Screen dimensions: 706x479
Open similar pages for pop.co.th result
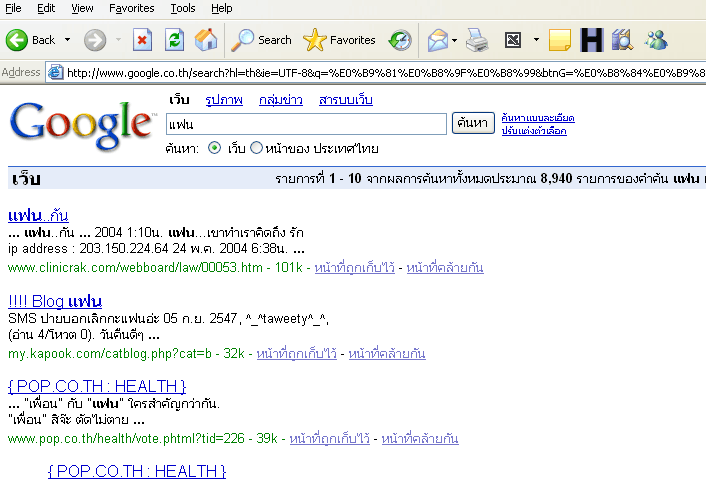(420, 438)
